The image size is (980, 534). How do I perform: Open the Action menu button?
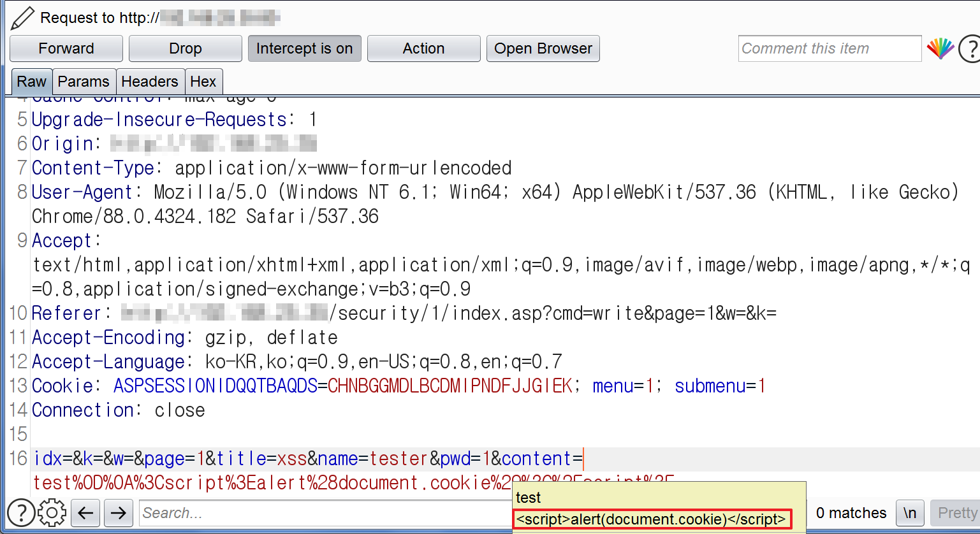click(423, 48)
